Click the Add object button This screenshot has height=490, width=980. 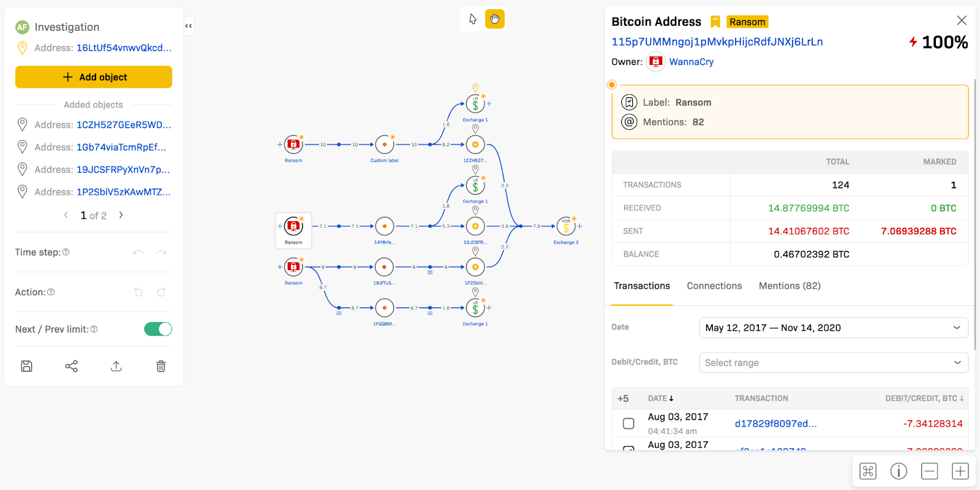point(94,77)
